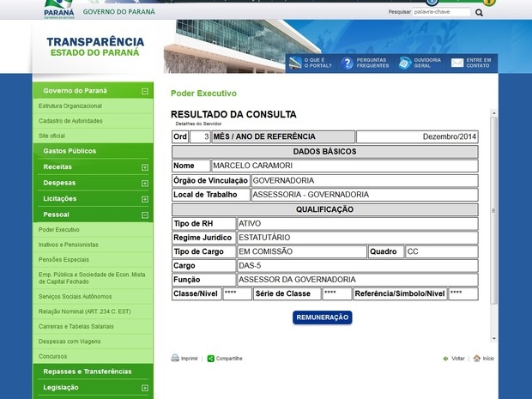Expand the Receitas menu

[x=145, y=167]
